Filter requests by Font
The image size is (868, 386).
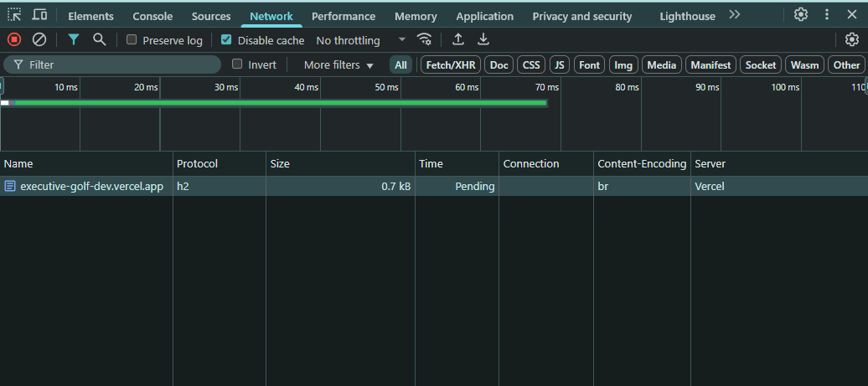[x=590, y=64]
